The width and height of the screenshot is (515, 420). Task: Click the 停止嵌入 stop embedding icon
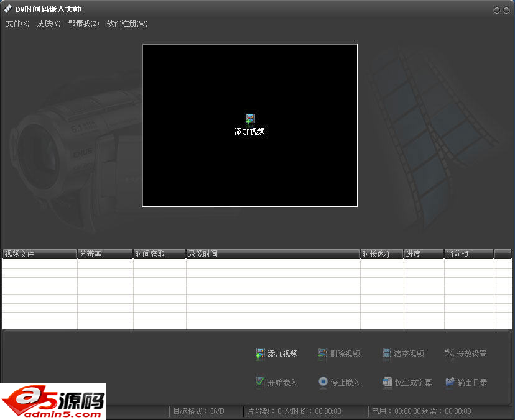(x=323, y=382)
